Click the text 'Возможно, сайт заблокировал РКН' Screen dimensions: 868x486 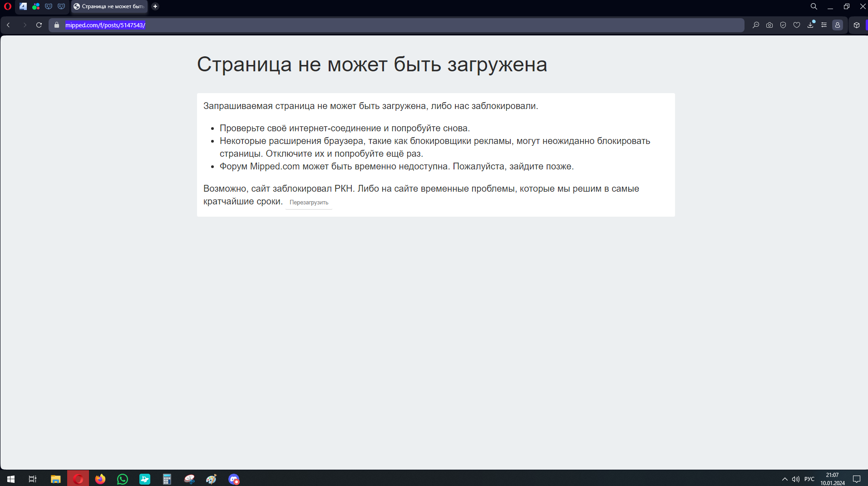point(278,188)
